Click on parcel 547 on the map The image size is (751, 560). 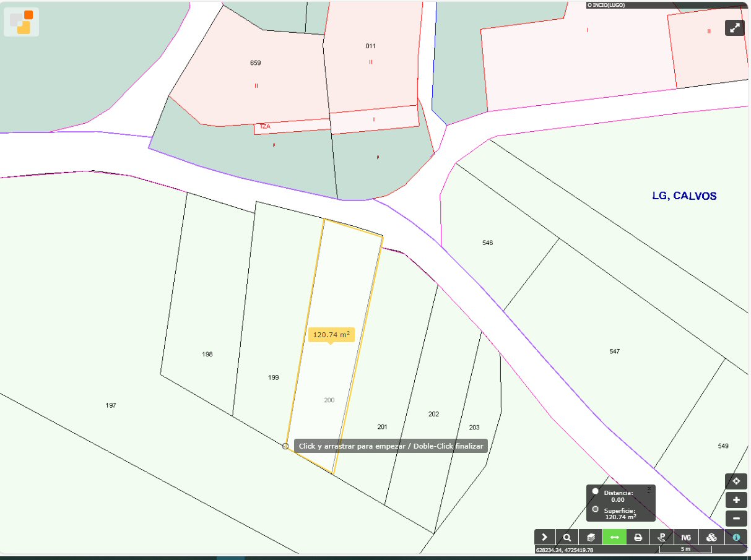[614, 351]
